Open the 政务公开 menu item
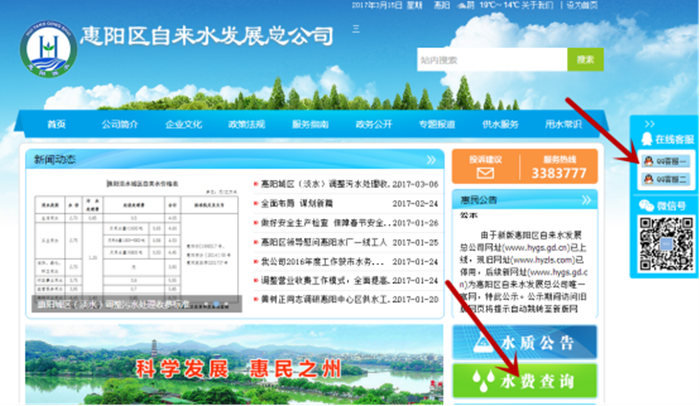Image resolution: width=700 pixels, height=406 pixels. [373, 124]
